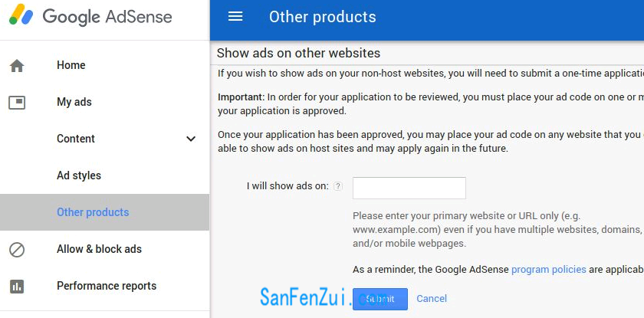Click the 'I will show ads on:' label
The image size is (644, 318).
coord(288,186)
